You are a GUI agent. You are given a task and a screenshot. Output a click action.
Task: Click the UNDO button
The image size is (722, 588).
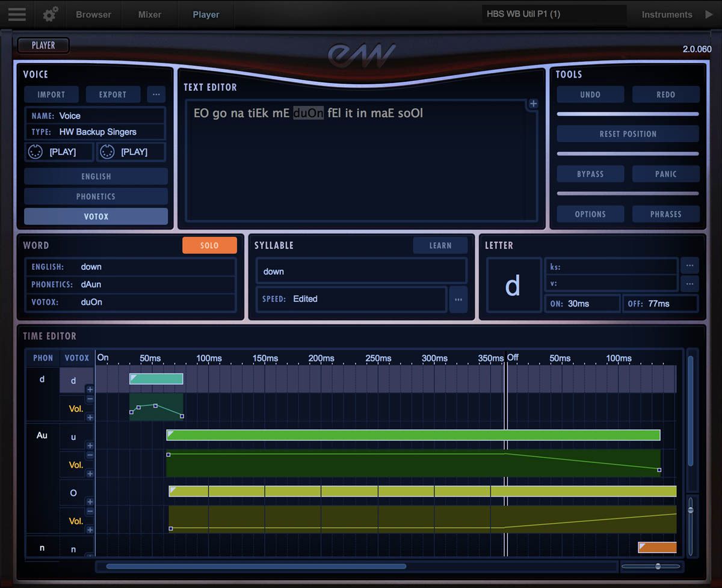coord(590,94)
